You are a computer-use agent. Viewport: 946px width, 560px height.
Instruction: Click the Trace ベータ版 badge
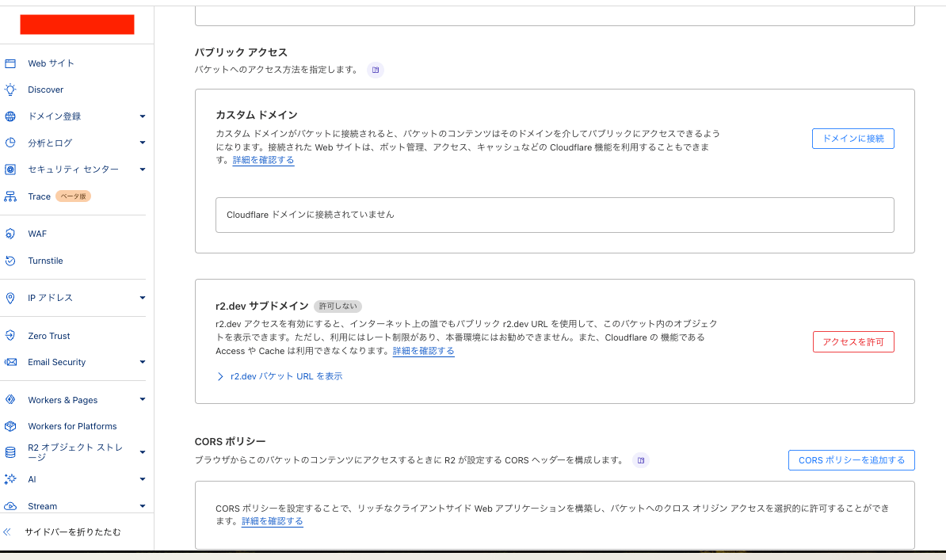coord(73,196)
